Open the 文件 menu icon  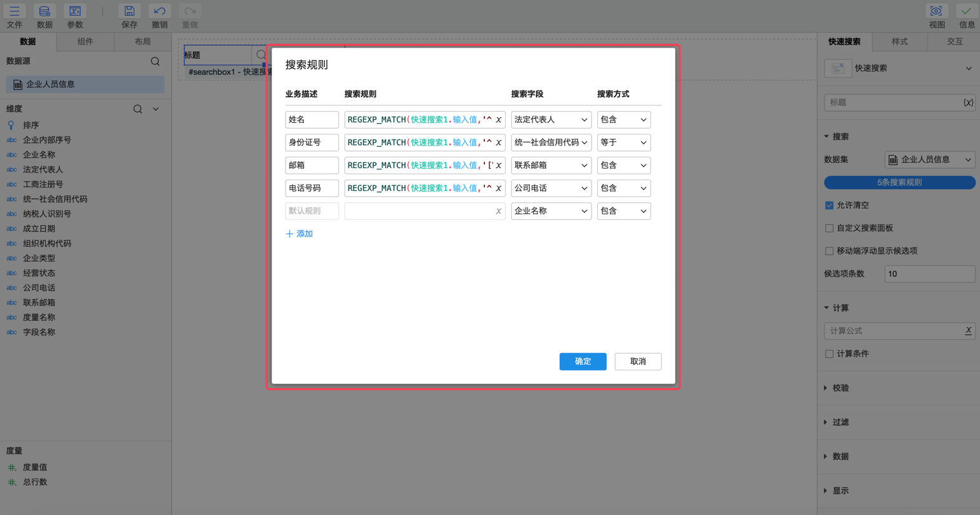(15, 16)
